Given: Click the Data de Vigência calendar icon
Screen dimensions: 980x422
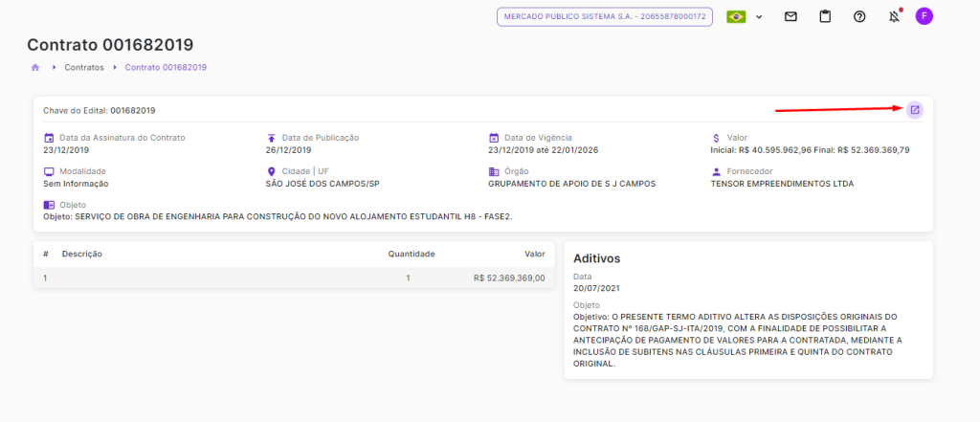Looking at the screenshot, I should pos(494,138).
